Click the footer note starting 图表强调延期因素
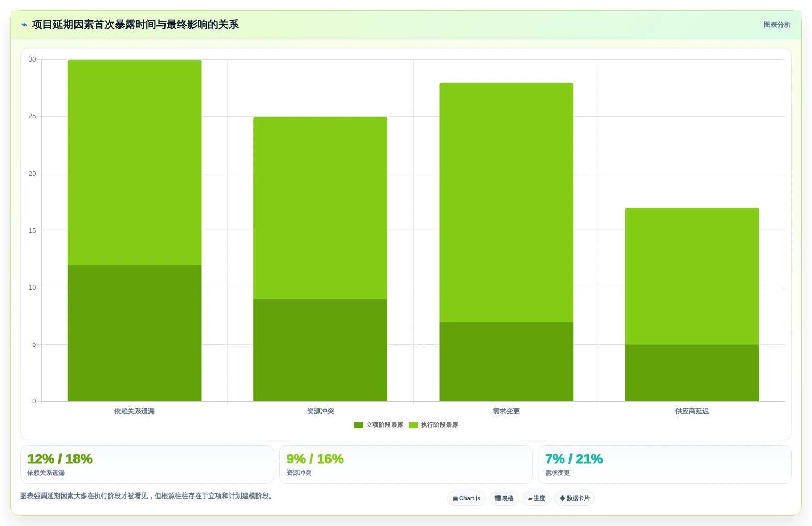 click(146, 496)
